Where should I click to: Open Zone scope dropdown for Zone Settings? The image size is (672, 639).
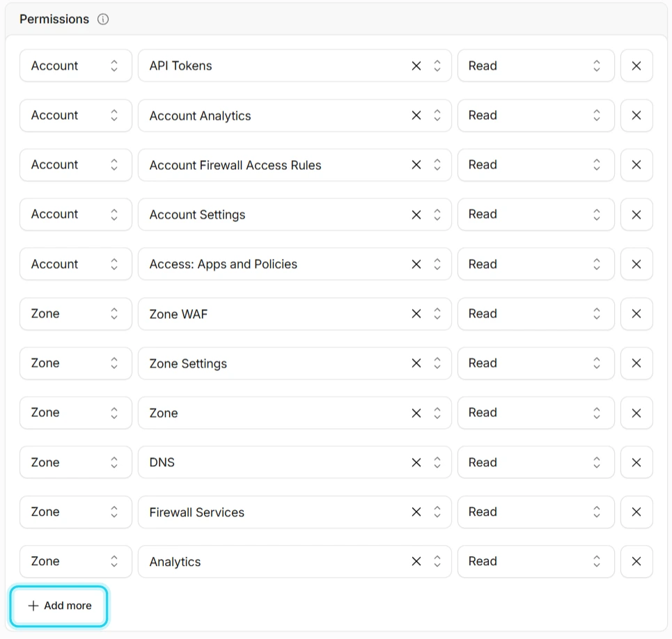[x=76, y=363]
